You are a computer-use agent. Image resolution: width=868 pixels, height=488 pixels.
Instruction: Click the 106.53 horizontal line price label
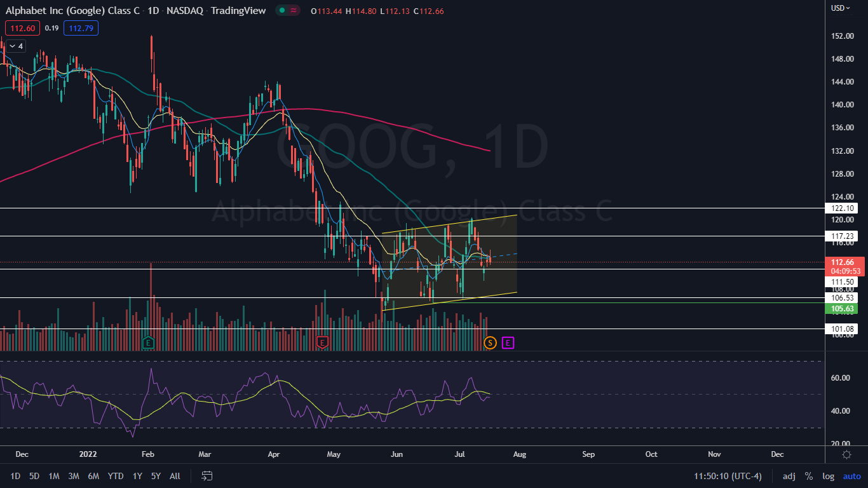click(841, 298)
